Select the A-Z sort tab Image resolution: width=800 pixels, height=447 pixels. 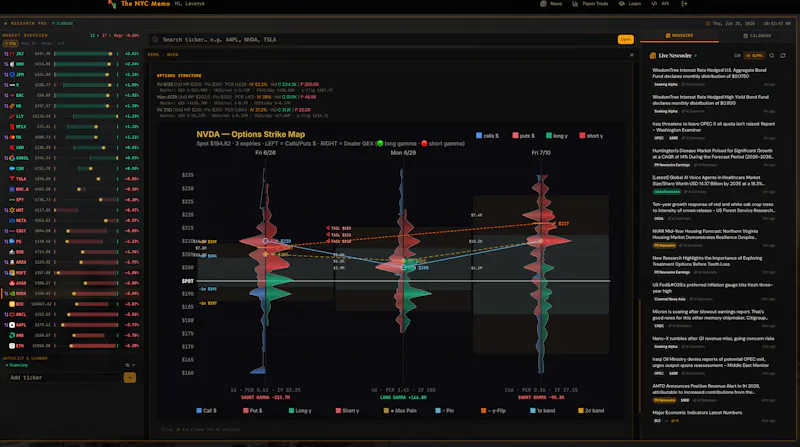coord(61,43)
